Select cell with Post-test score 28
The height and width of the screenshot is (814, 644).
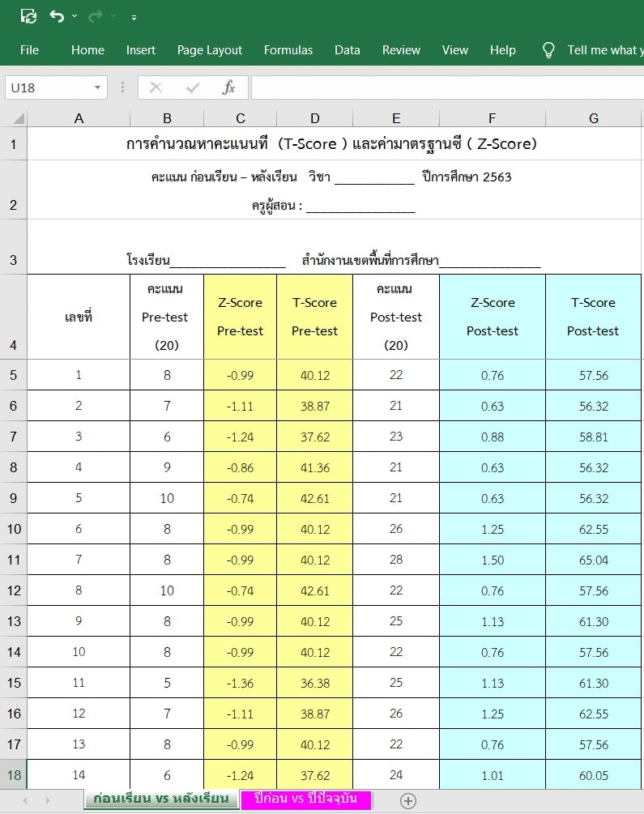tap(396, 560)
